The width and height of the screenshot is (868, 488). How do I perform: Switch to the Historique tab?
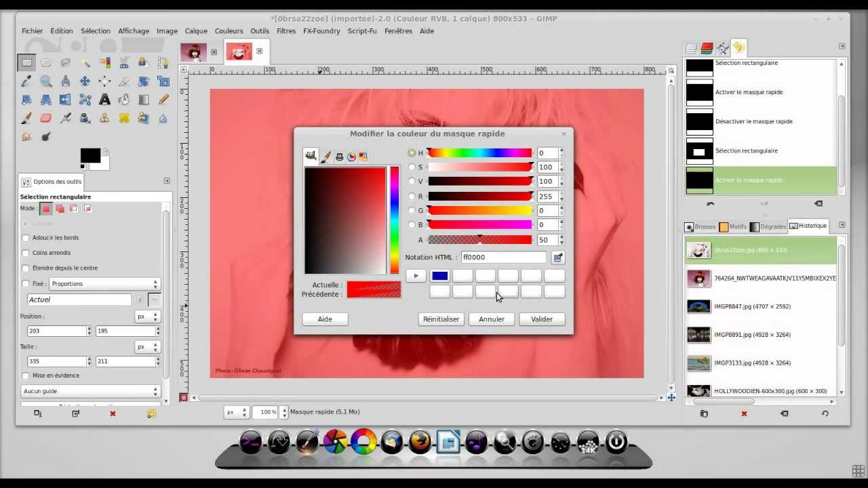(x=808, y=226)
